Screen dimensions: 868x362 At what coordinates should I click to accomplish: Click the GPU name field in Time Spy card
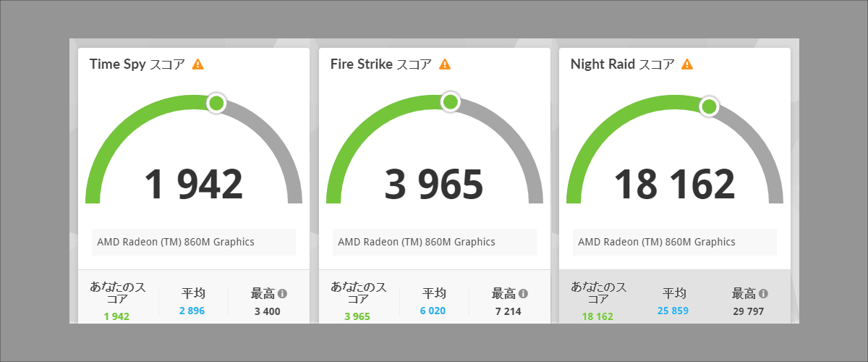coord(194,242)
